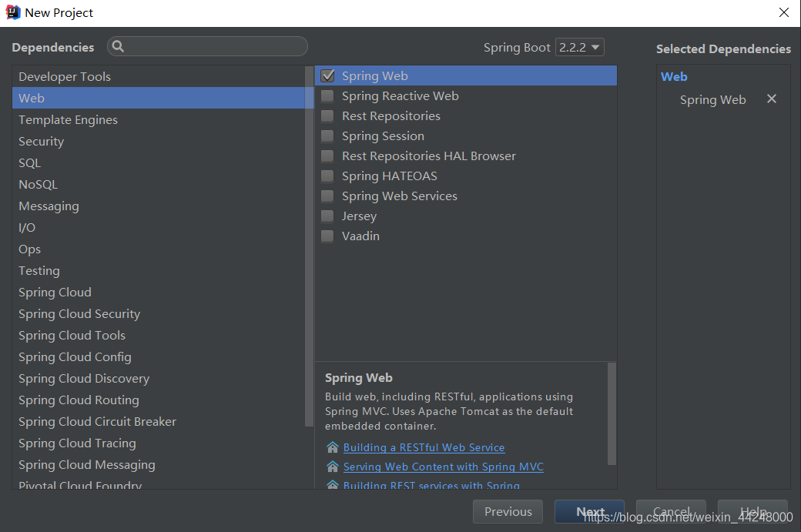Enable the Spring Reactive Web checkbox
This screenshot has height=532, width=801.
[327, 96]
